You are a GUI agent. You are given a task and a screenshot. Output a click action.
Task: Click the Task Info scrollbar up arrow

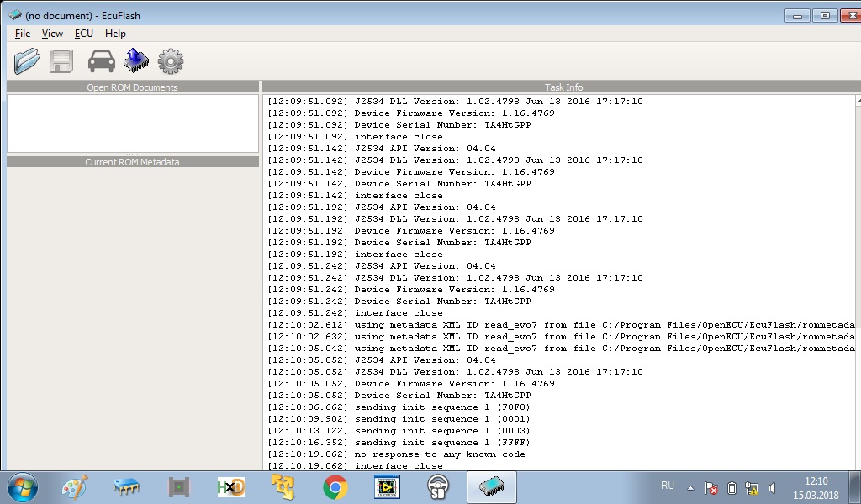(x=858, y=101)
